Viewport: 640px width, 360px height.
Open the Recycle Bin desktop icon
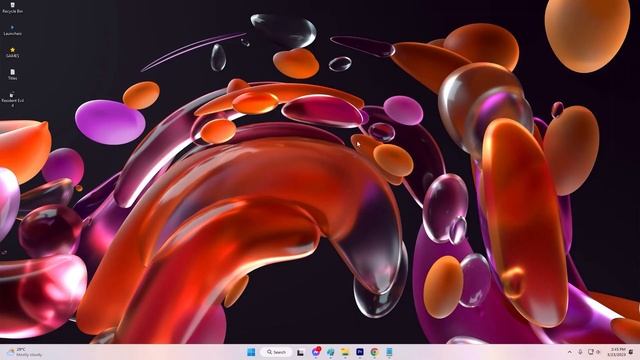coord(12,7)
